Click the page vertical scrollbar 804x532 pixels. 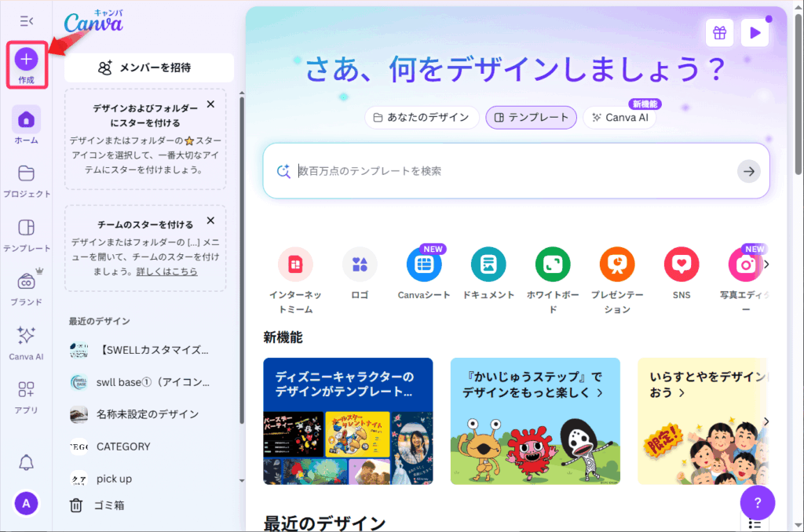[x=799, y=93]
